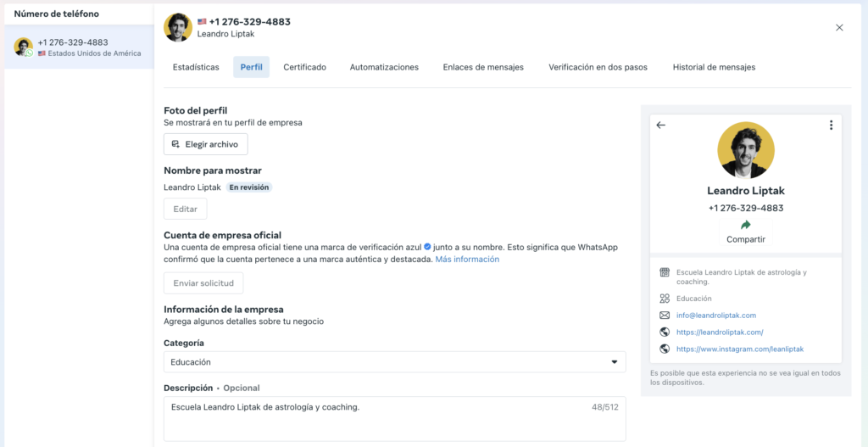Screen dimensions: 868x447
Task: Click the Estados Unidos de América label
Action: coord(94,53)
